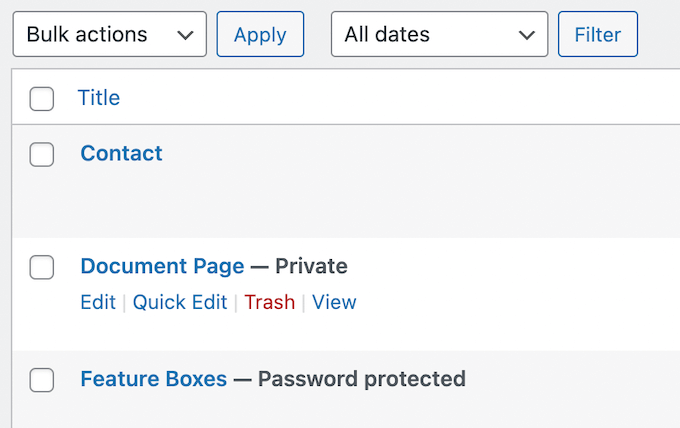Click the Private status label text
The image size is (680, 428).
coord(312,266)
